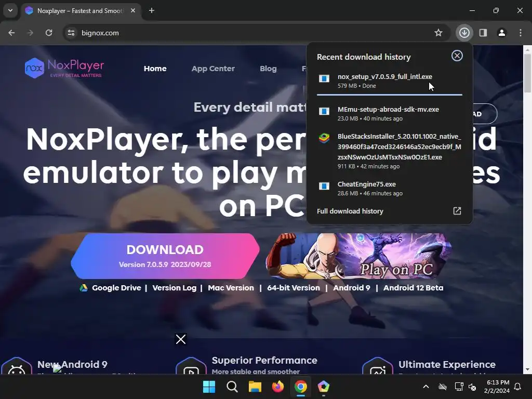This screenshot has height=399, width=532.
Task: Click the muted volume tray icon
Action: [x=472, y=387]
